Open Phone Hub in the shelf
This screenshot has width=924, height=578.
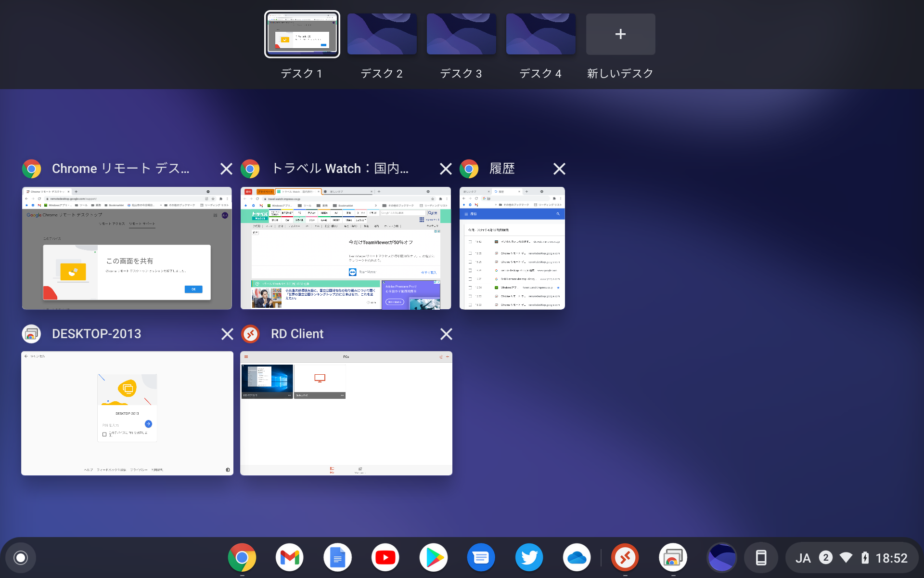(x=761, y=558)
